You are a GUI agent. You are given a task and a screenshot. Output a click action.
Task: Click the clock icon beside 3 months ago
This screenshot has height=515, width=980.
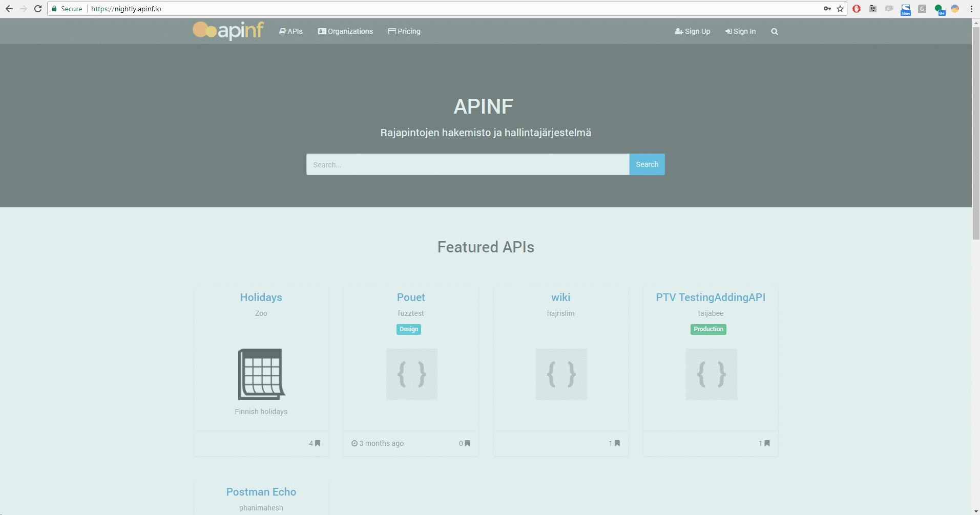[x=355, y=443]
